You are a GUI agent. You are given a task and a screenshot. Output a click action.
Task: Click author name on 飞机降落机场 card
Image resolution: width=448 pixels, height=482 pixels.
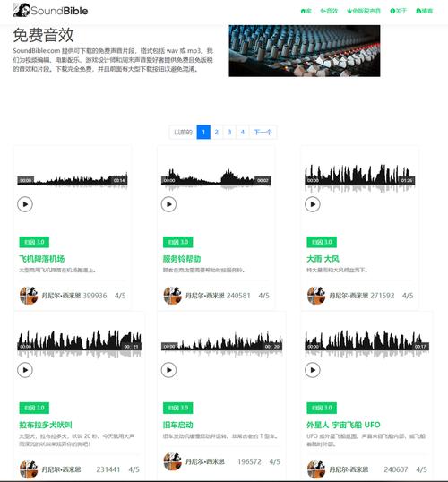click(x=61, y=296)
